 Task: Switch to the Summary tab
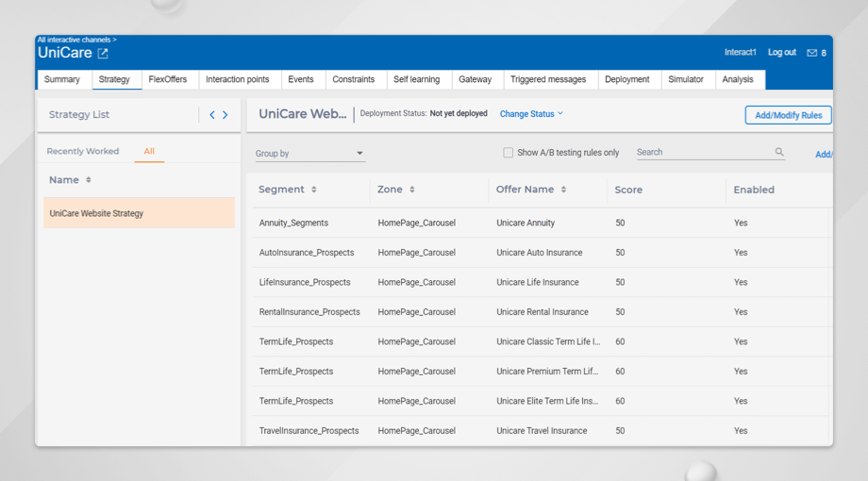click(62, 79)
